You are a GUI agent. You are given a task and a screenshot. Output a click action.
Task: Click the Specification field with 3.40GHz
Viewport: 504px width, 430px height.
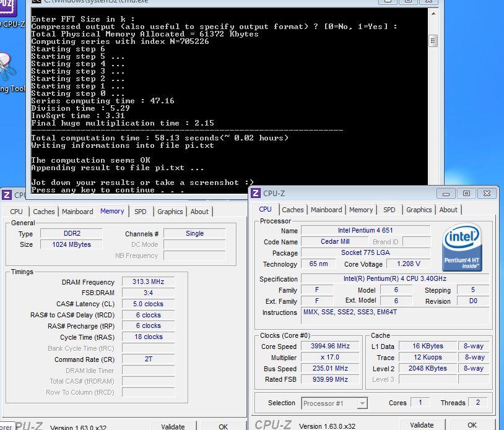tap(394, 279)
